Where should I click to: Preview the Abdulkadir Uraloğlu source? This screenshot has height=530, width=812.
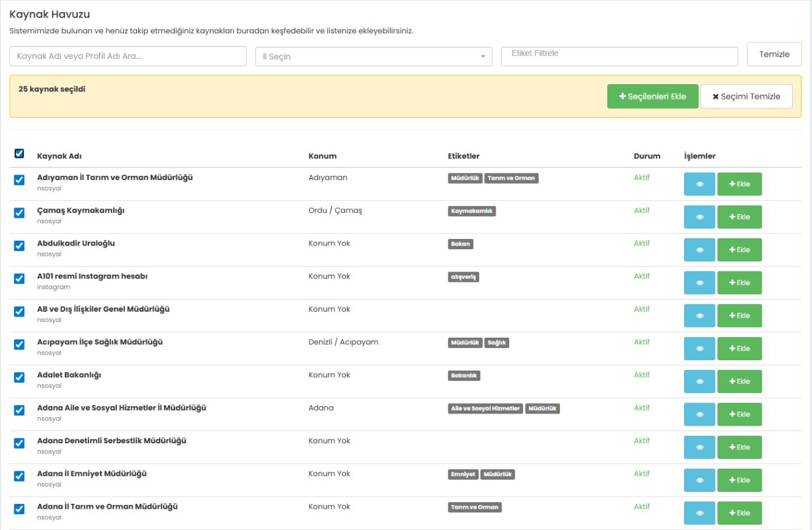tap(699, 250)
